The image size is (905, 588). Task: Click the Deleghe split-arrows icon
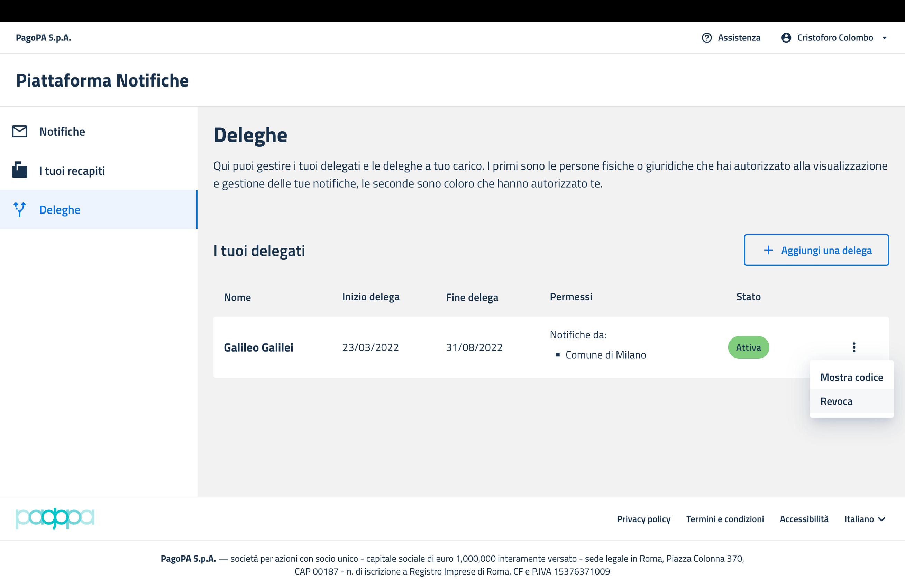[x=19, y=210]
